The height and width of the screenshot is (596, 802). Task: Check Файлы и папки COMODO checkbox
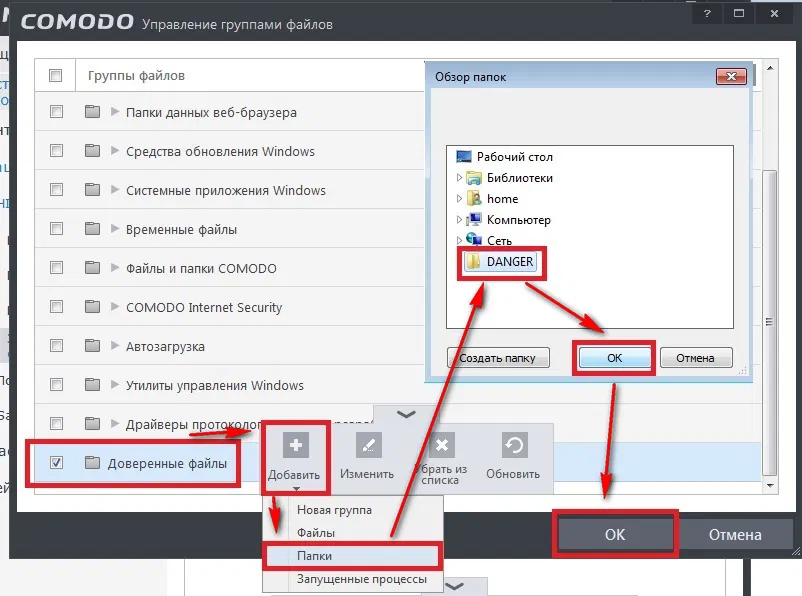tap(56, 268)
